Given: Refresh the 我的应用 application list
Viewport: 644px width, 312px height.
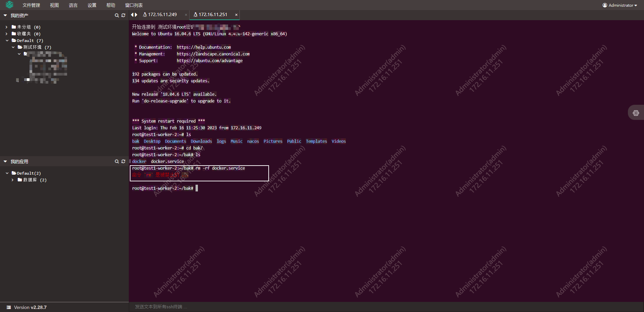Looking at the screenshot, I should pyautogui.click(x=123, y=161).
